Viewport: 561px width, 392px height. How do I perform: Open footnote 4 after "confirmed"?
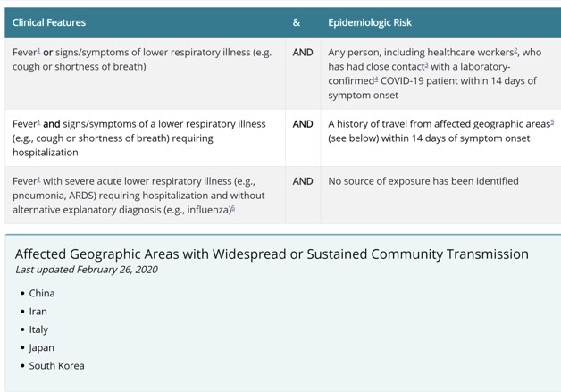coord(376,79)
